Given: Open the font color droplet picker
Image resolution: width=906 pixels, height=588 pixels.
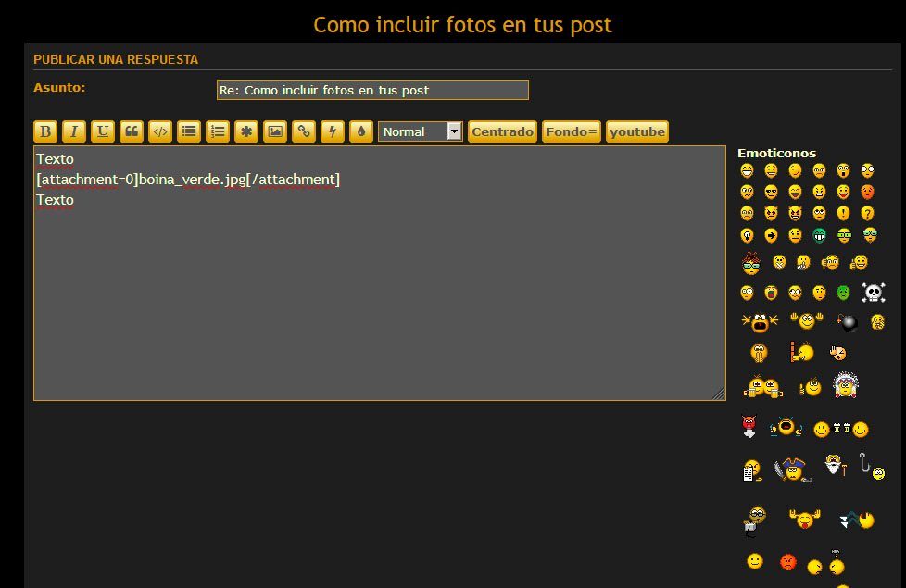Looking at the screenshot, I should point(360,131).
